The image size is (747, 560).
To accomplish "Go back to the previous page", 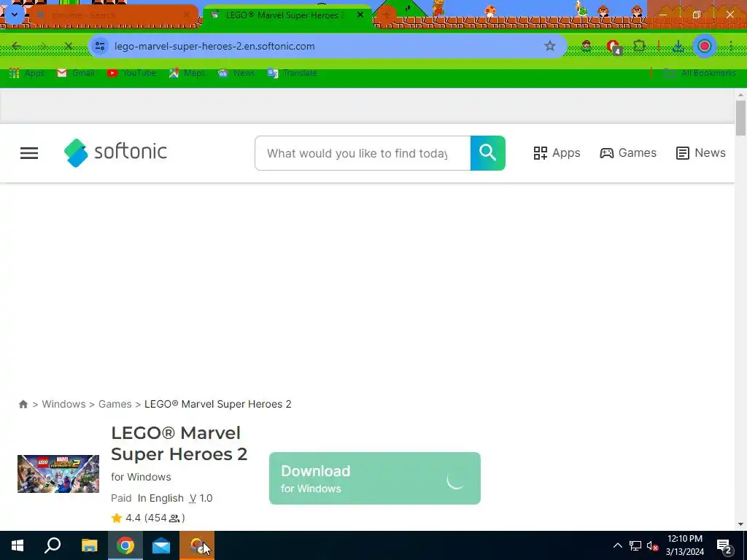I will [17, 46].
